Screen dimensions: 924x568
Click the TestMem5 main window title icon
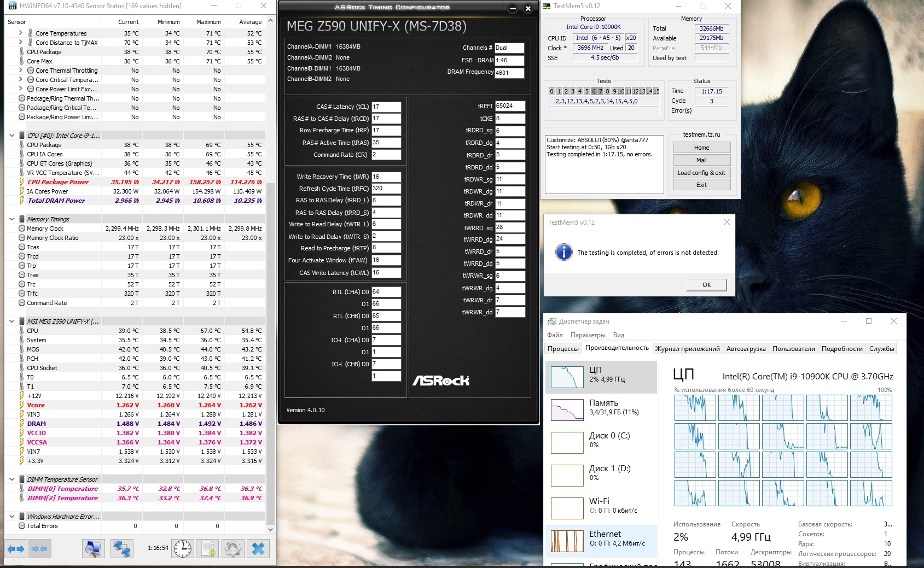click(x=547, y=6)
